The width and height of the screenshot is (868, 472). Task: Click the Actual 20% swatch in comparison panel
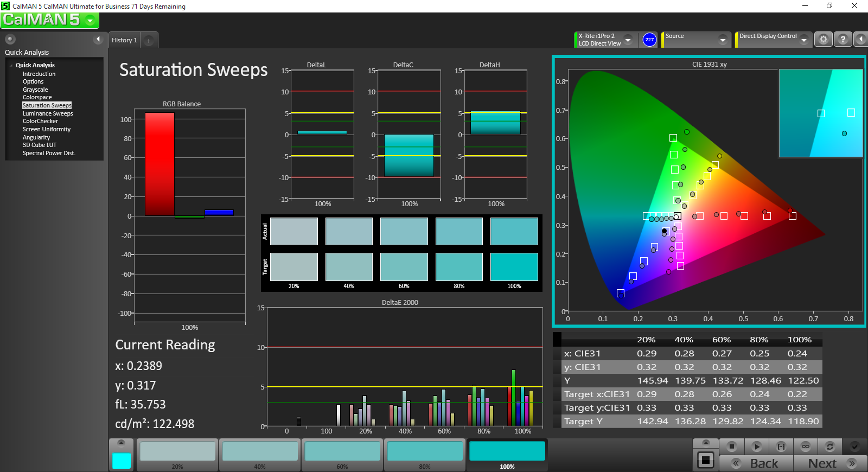click(294, 231)
